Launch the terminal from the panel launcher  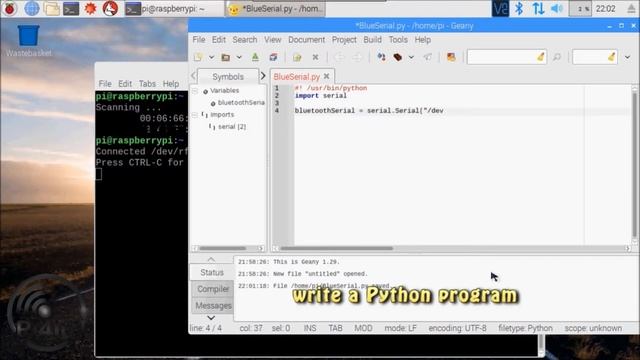(x=71, y=8)
